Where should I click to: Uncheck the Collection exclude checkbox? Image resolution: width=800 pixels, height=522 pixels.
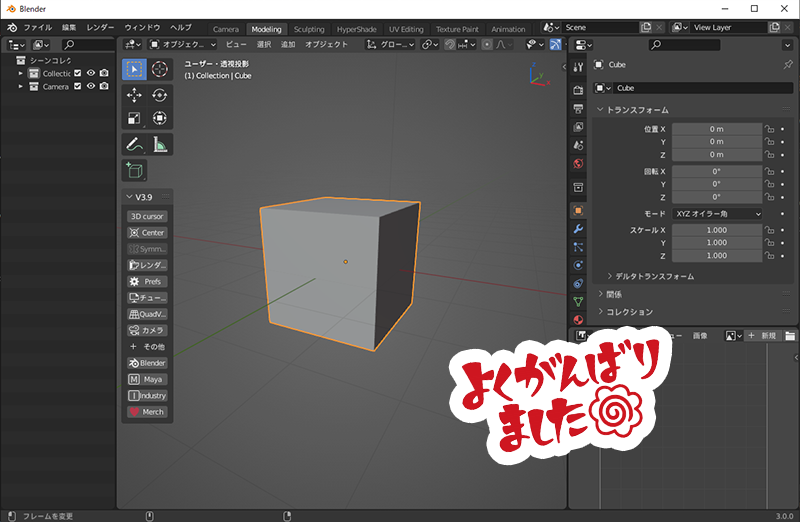pos(78,73)
